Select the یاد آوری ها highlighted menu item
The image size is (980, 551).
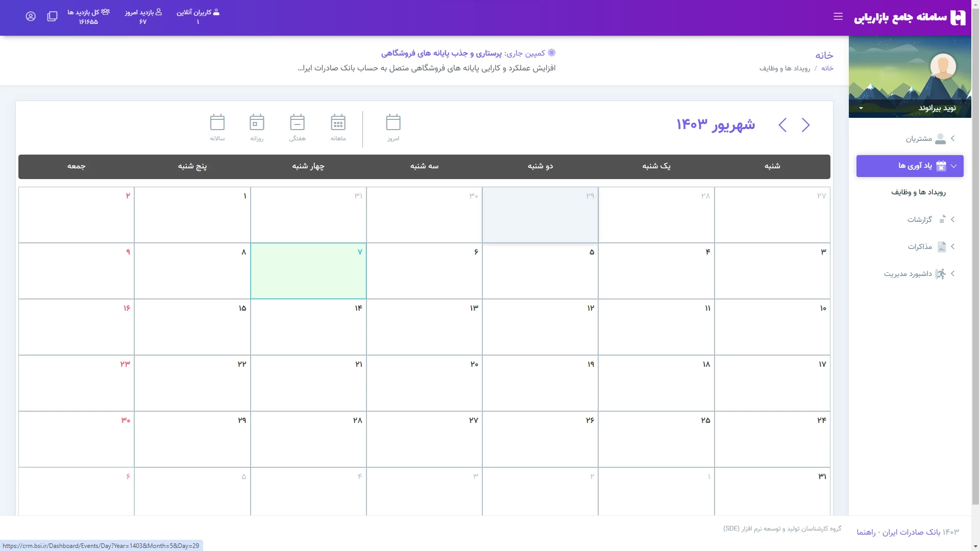pyautogui.click(x=910, y=166)
